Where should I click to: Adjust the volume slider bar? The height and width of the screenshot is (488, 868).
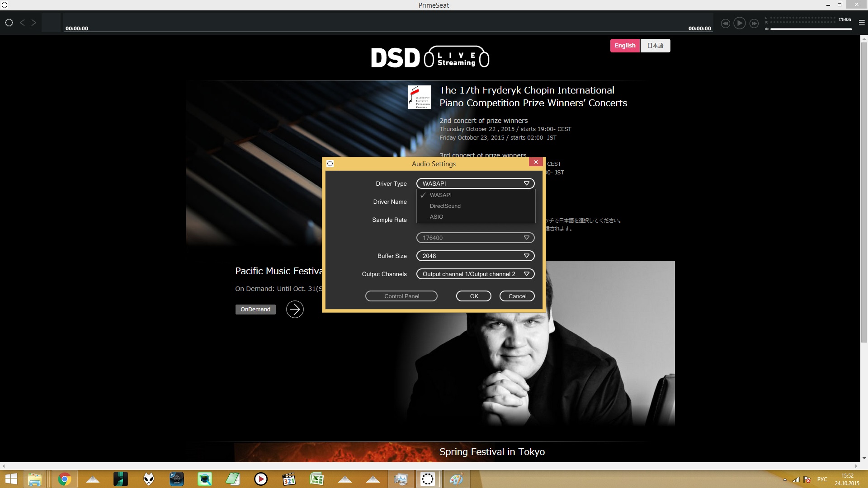coord(811,29)
